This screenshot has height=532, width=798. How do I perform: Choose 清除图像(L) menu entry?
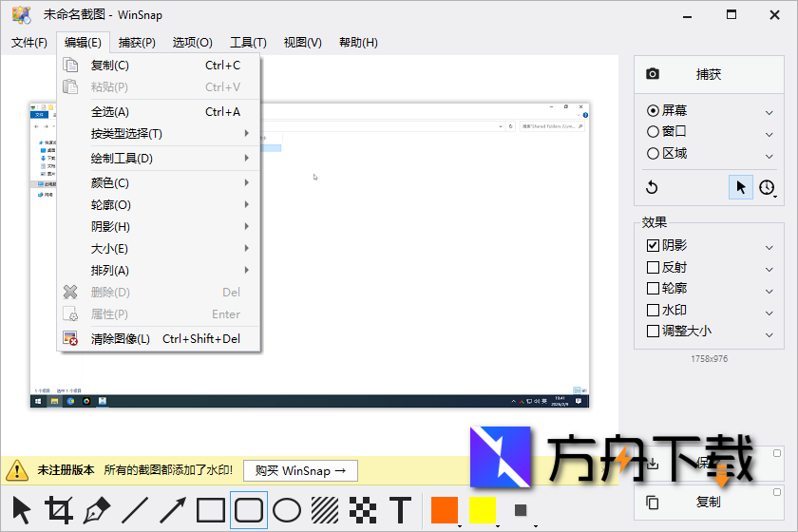point(159,338)
